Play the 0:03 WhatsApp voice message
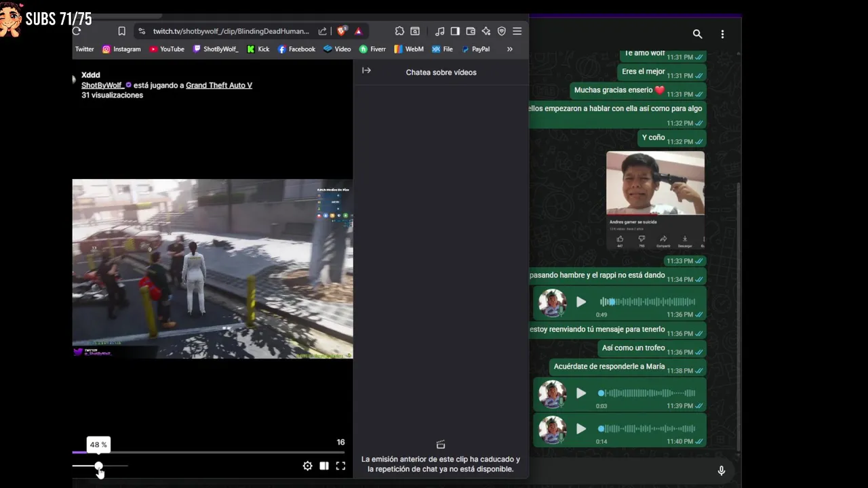The image size is (868, 488). click(x=581, y=393)
